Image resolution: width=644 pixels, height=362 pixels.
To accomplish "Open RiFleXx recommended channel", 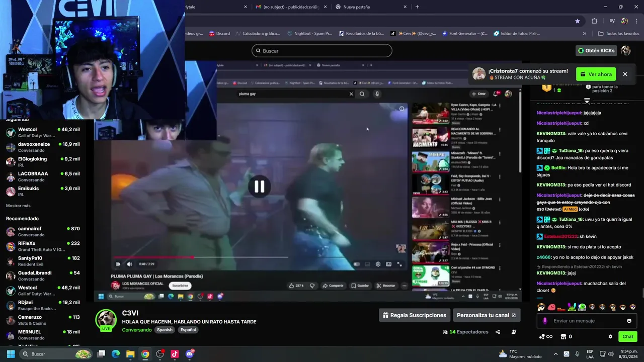I will pos(43,246).
